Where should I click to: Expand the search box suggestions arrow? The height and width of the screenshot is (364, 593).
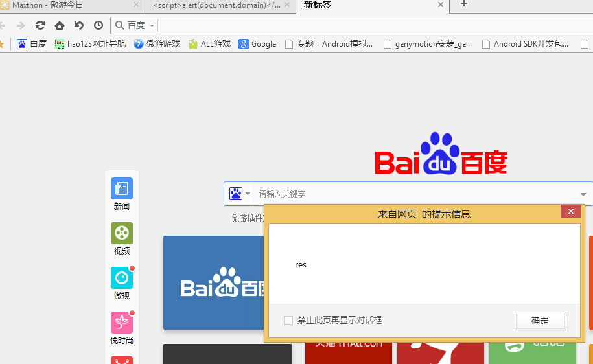coord(583,194)
